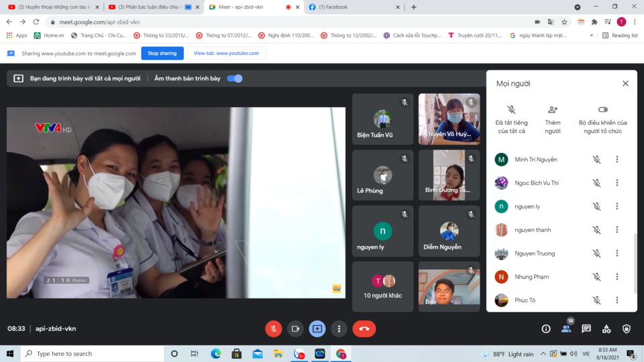Click Diễm Nguyễn participant tile
Viewport: 644px width, 362px height.
pyautogui.click(x=449, y=231)
